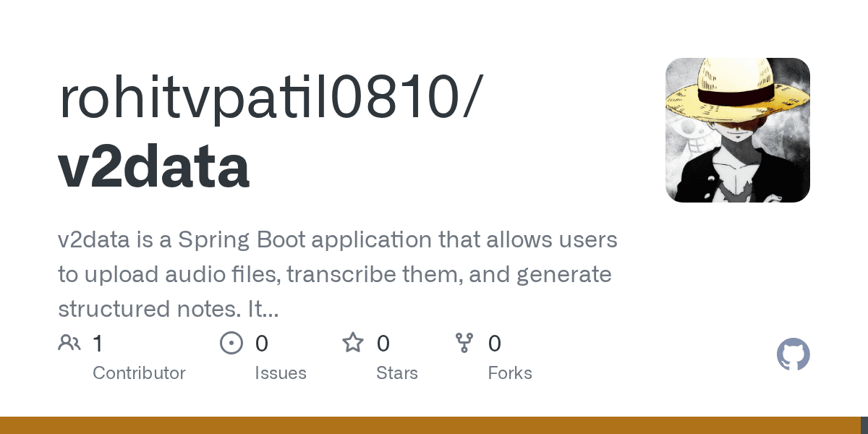Click the contributor count number 1
The width and height of the screenshot is (868, 434).
tap(98, 344)
